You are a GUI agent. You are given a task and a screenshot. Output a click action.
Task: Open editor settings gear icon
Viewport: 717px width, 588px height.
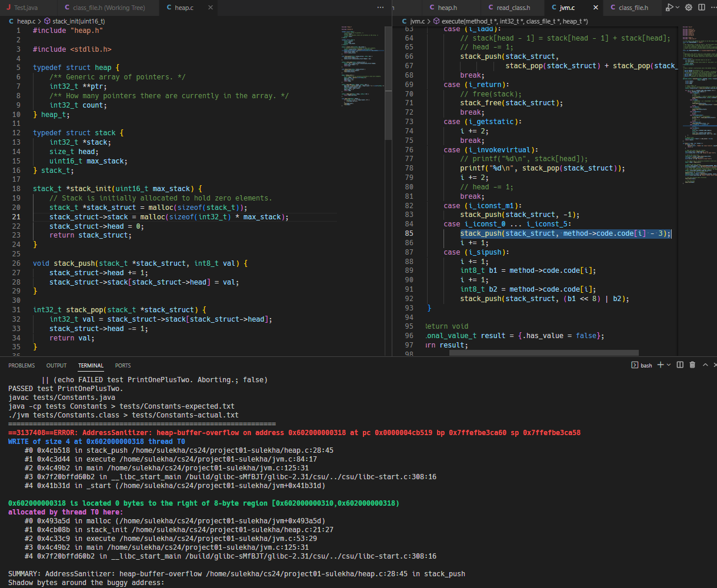click(689, 8)
